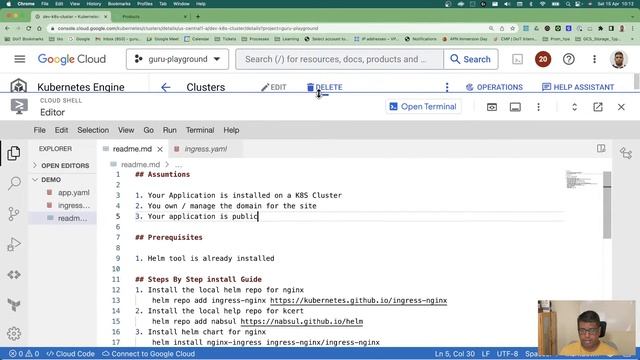Image resolution: width=640 pixels, height=360 pixels.
Task: Open the help question mark menu
Action: click(569, 59)
